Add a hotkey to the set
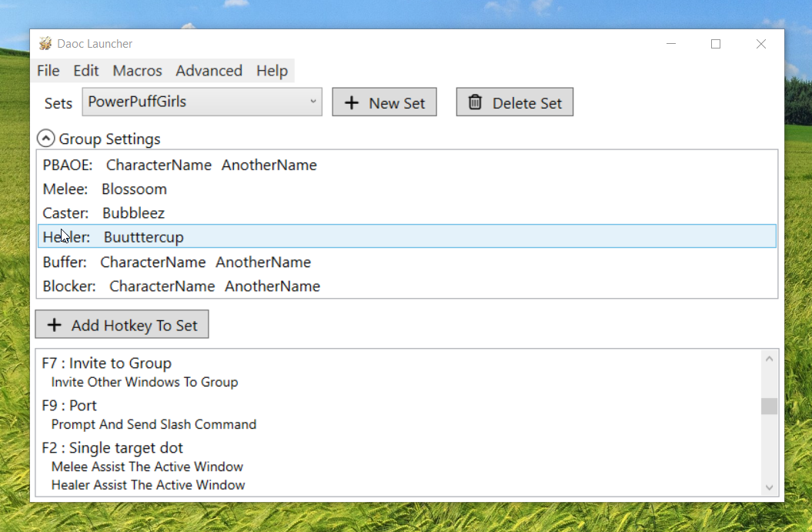The height and width of the screenshot is (532, 812). pos(122,323)
